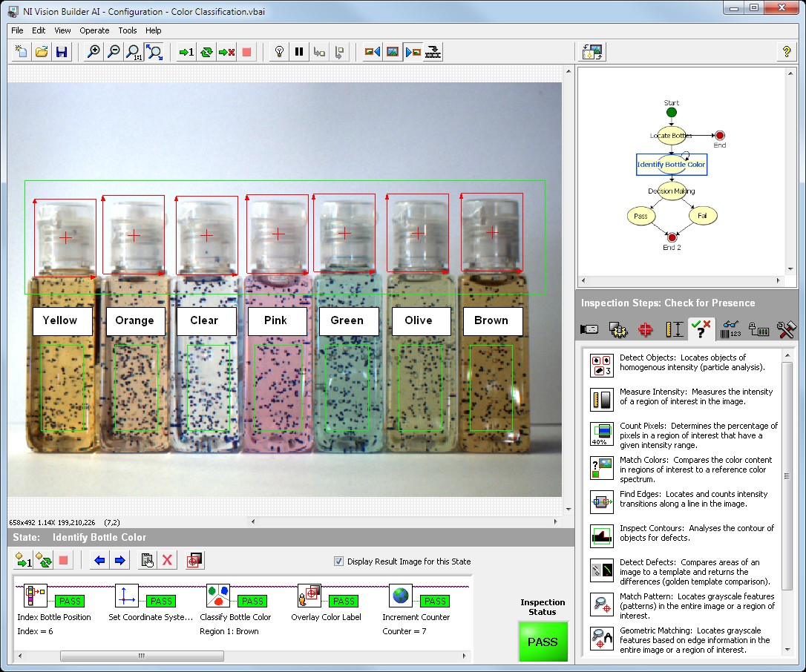Select the Set Coordinate System step
The image size is (806, 672).
click(151, 604)
